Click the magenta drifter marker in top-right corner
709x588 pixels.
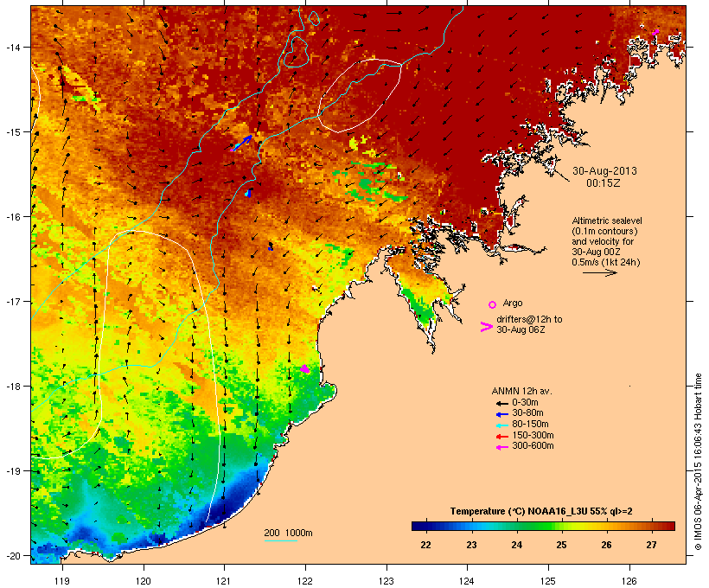click(655, 32)
